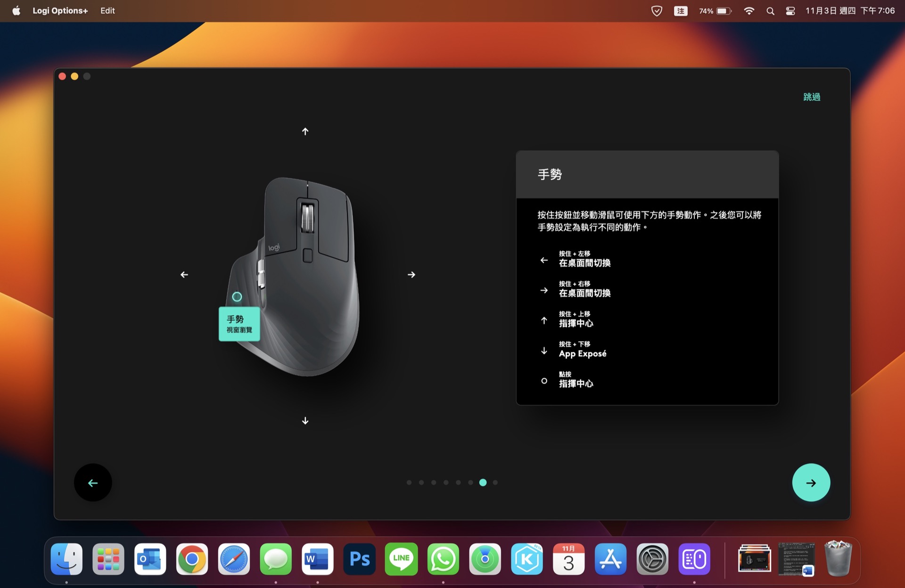Click the highlighted teal pagination dot
Viewport: 905px width, 588px height.
click(x=483, y=482)
